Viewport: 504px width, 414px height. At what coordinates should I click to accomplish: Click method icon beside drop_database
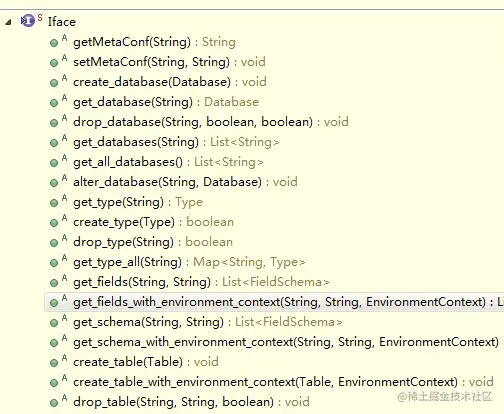(54, 123)
